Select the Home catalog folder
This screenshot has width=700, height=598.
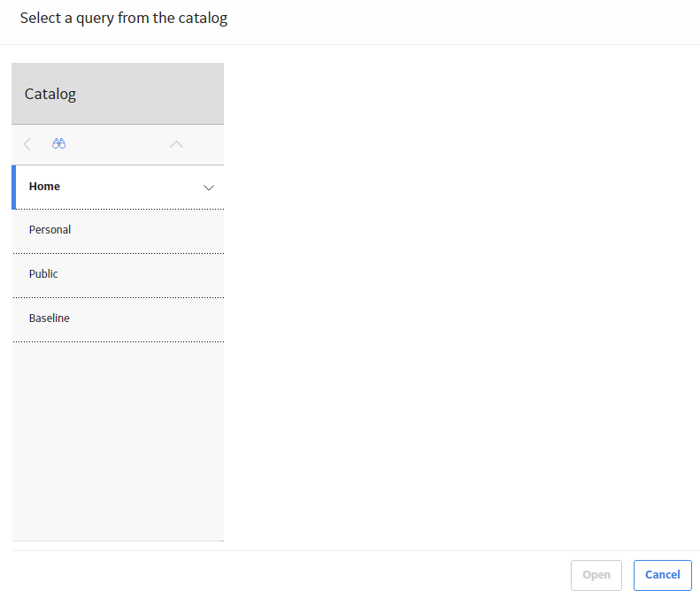coord(118,187)
